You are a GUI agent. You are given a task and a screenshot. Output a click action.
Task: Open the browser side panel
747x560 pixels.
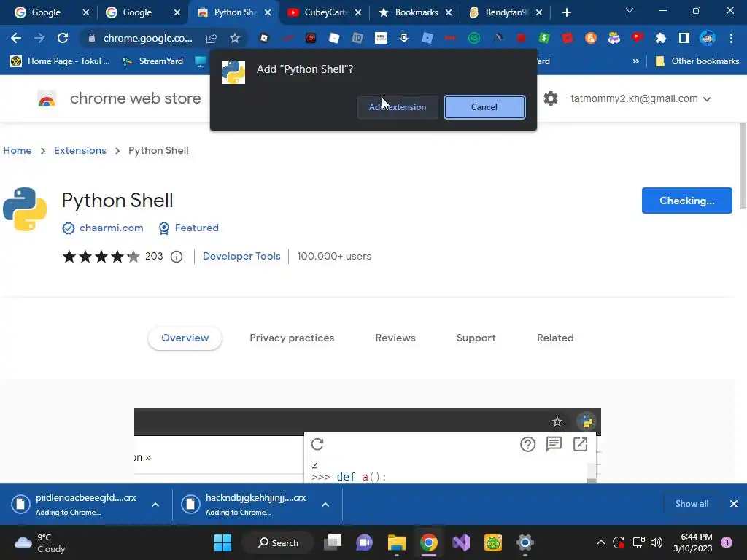[x=684, y=38]
